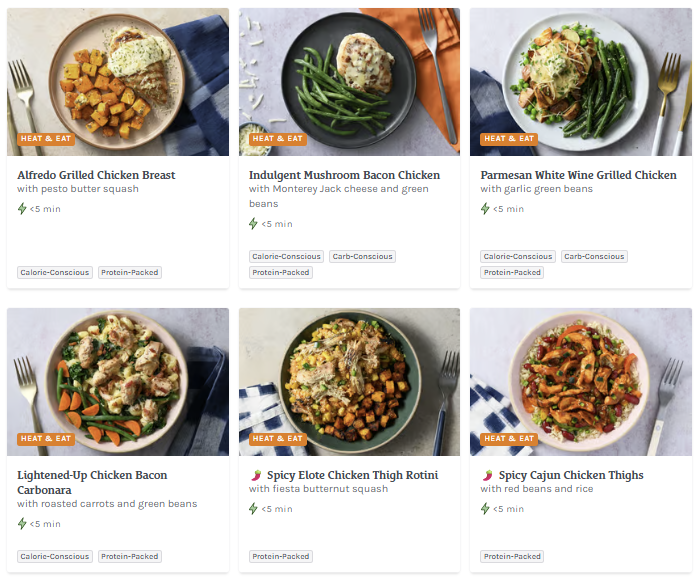
Task: Click Calorie-Conscious tag on Alfredo Grilled Chicken
Action: (x=55, y=272)
